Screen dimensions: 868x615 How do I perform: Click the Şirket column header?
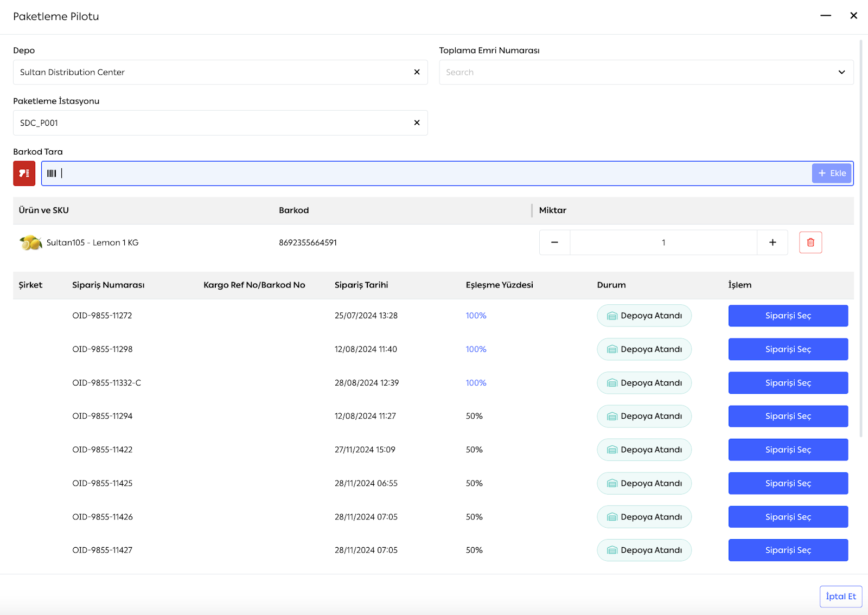pos(30,285)
